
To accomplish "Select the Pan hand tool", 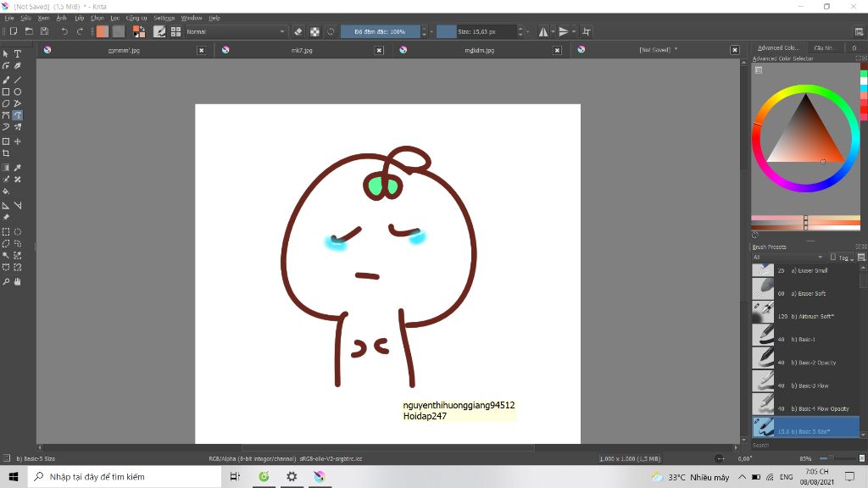I will [18, 281].
